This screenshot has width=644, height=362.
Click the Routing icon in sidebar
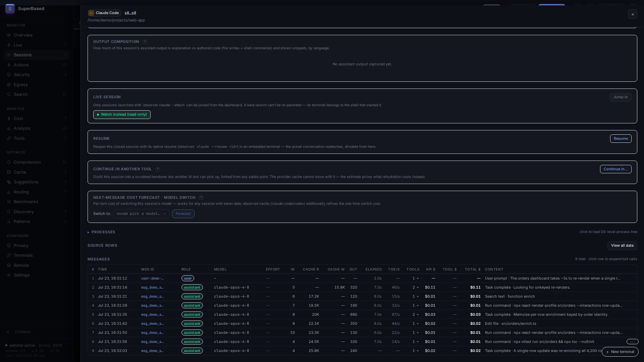coord(9,192)
